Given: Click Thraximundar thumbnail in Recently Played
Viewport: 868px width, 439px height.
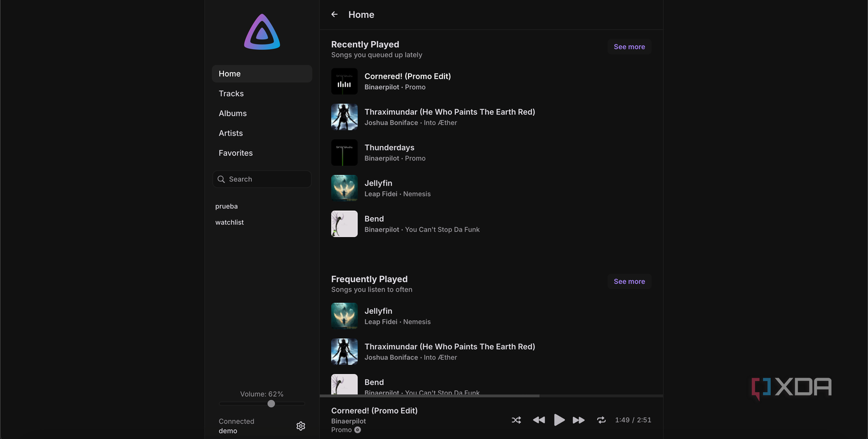Looking at the screenshot, I should [x=344, y=117].
